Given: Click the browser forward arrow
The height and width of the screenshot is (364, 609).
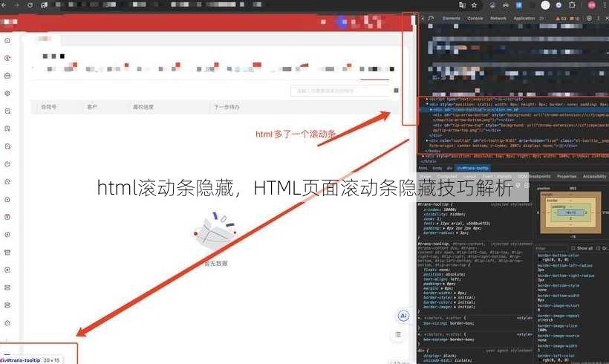Looking at the screenshot, I should tap(17, 5).
